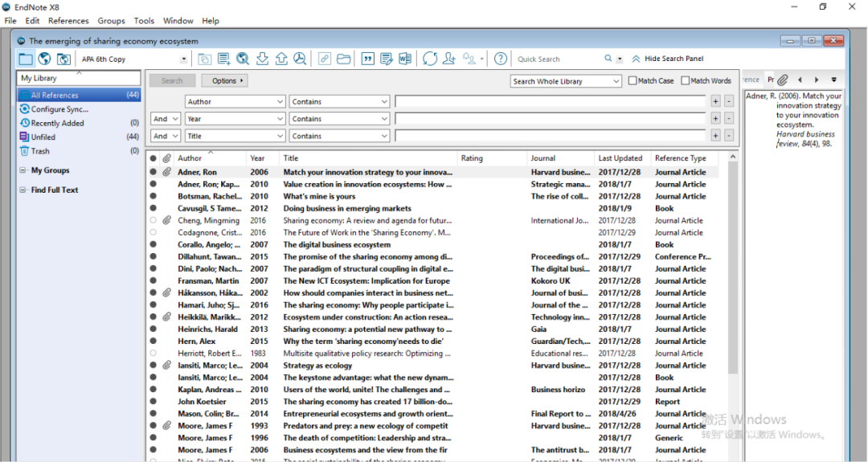This screenshot has width=868, height=462.
Task: Click the Quick Search magnifier icon
Action: pos(608,59)
